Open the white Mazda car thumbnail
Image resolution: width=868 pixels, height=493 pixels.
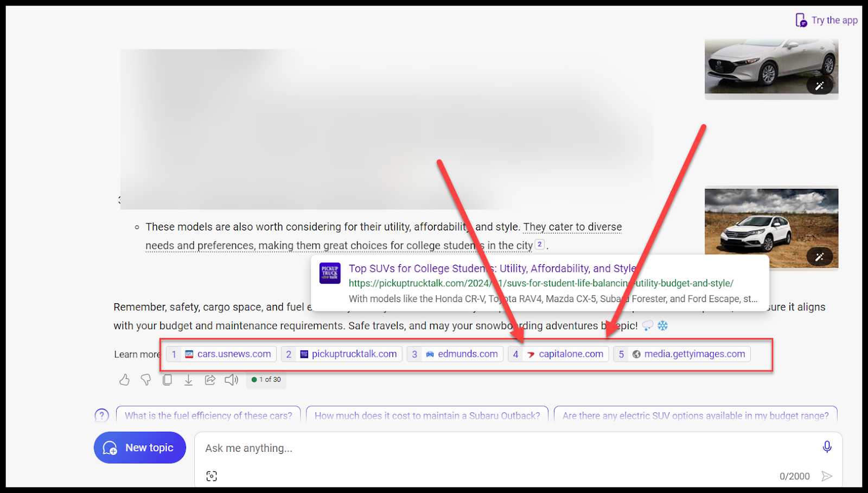771,67
